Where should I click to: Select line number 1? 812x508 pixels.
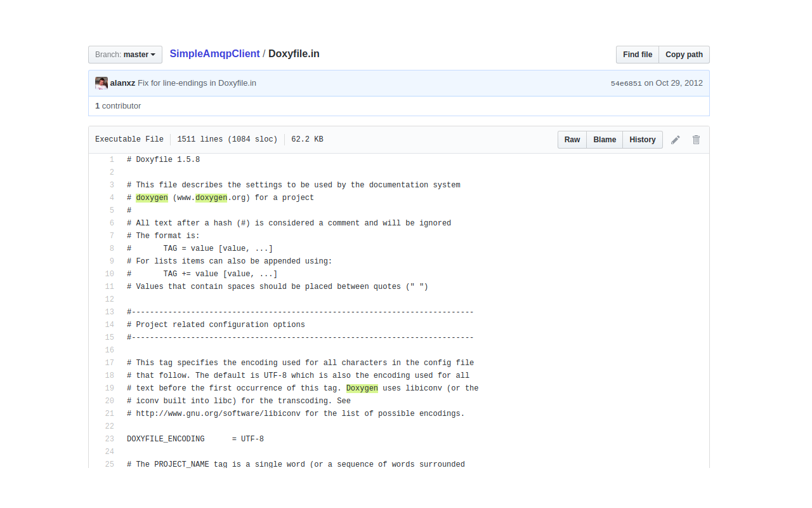pos(111,159)
